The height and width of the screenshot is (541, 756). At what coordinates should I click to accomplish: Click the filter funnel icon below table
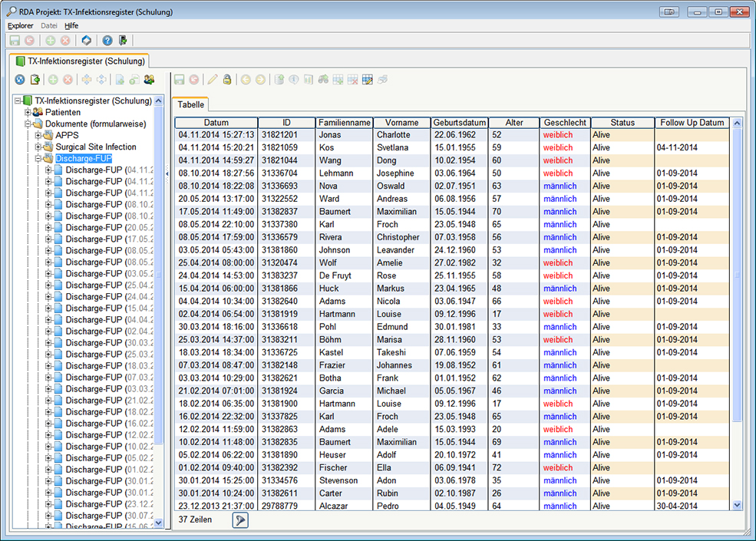[240, 520]
